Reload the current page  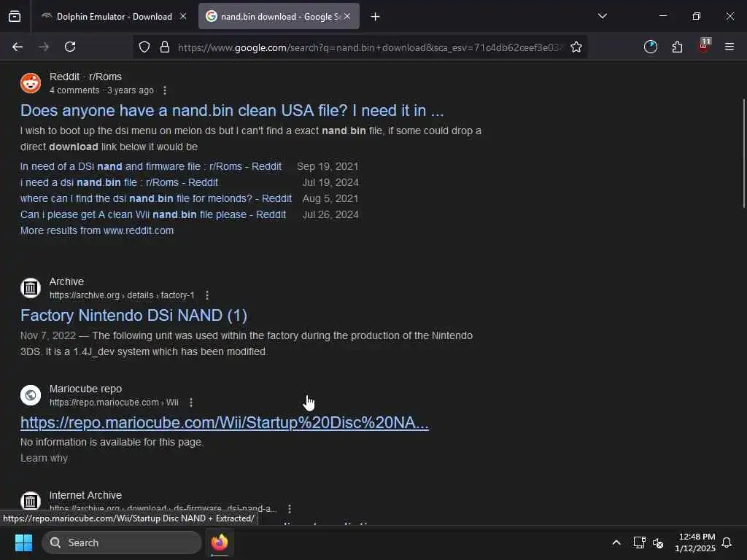pos(70,47)
